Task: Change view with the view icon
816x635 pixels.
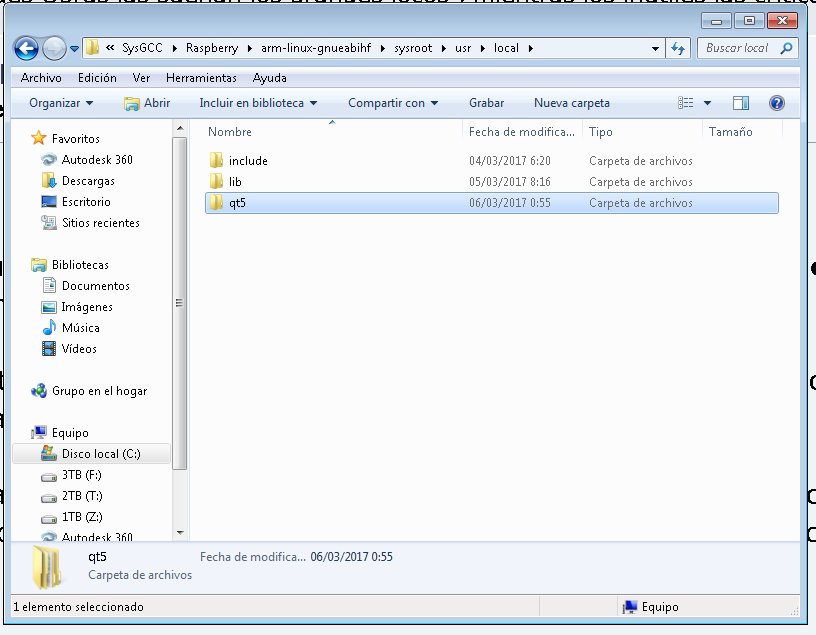Action: [685, 103]
